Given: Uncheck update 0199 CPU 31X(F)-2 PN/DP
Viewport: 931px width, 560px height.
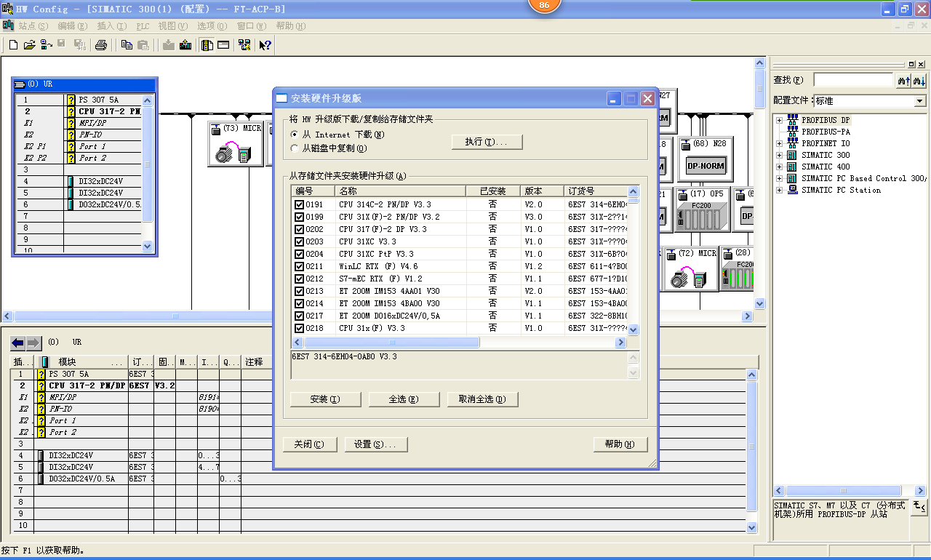Looking at the screenshot, I should pos(299,217).
